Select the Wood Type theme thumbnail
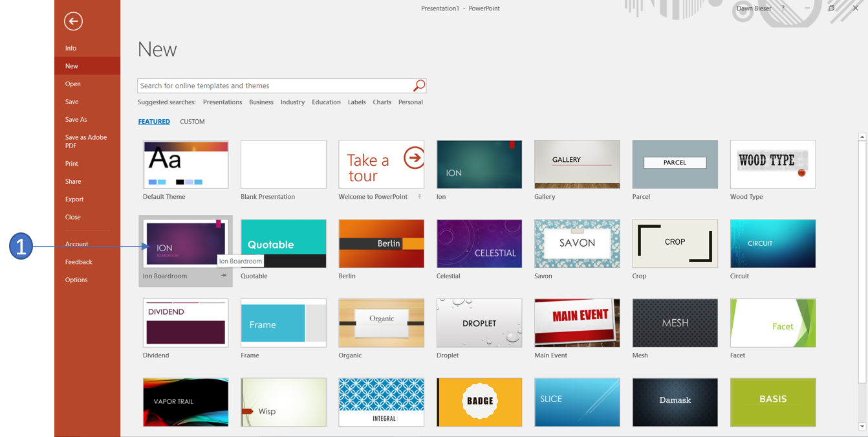 pos(773,164)
